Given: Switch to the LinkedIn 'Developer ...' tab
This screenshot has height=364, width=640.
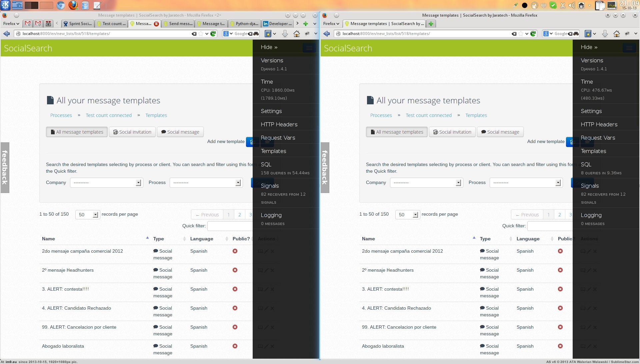Looking at the screenshot, I should pos(278,24).
